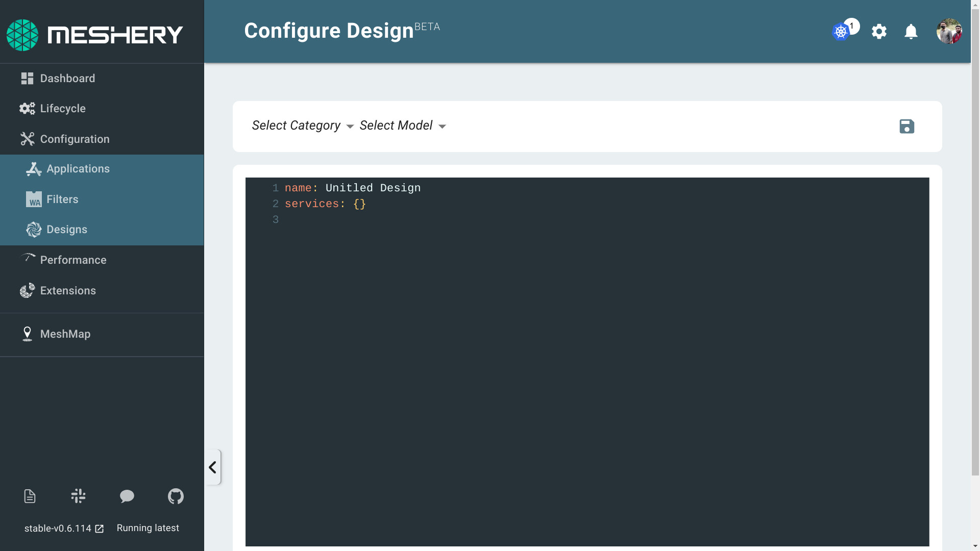Open the discussion forum chat icon
This screenshot has width=980, height=551.
pyautogui.click(x=127, y=496)
